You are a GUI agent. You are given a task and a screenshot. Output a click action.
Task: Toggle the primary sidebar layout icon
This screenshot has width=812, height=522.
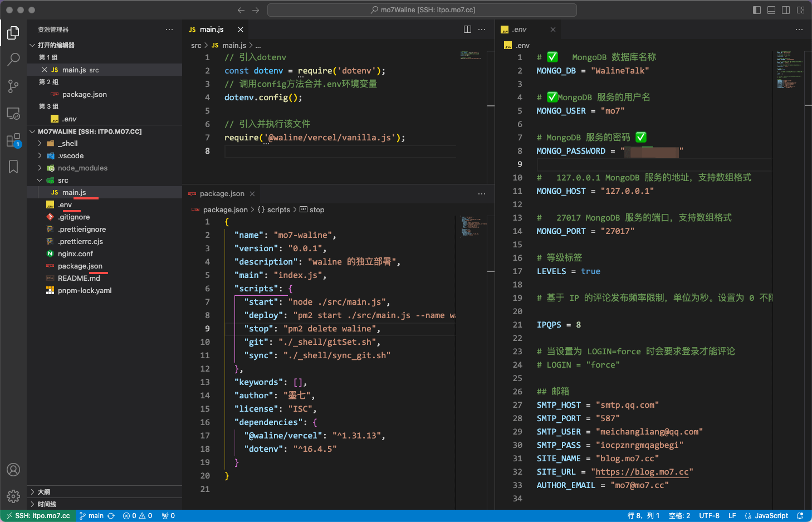(757, 10)
